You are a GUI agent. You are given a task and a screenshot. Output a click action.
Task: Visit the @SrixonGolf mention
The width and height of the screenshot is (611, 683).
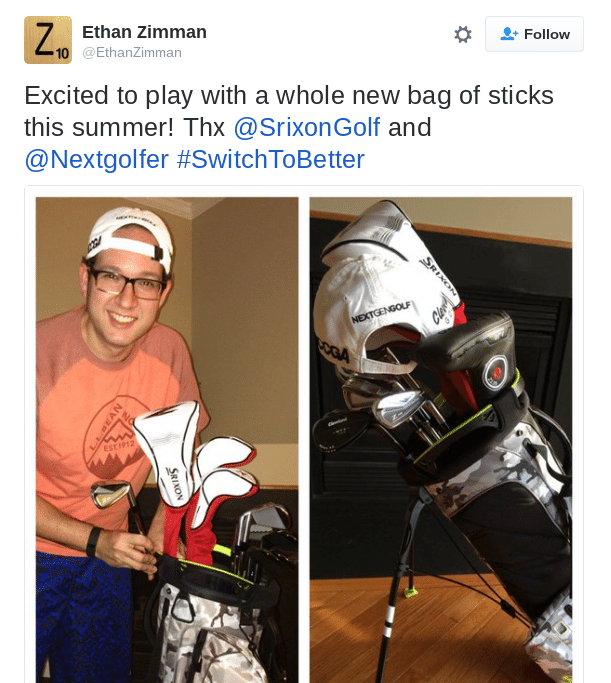[x=307, y=127]
